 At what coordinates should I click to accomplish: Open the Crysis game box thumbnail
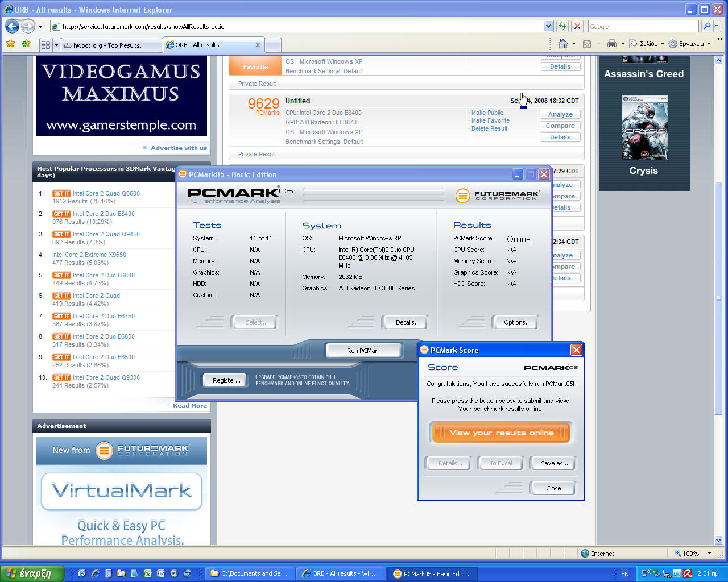644,127
